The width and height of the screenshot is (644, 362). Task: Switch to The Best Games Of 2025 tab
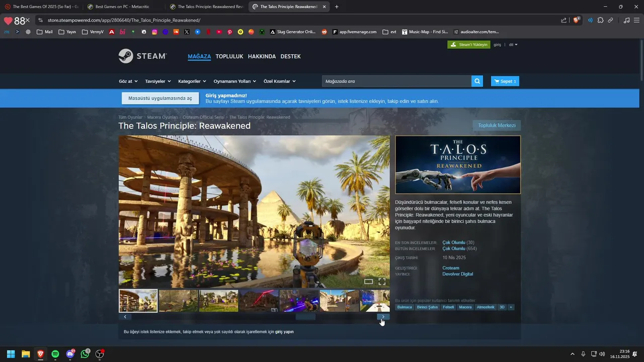tap(41, 7)
